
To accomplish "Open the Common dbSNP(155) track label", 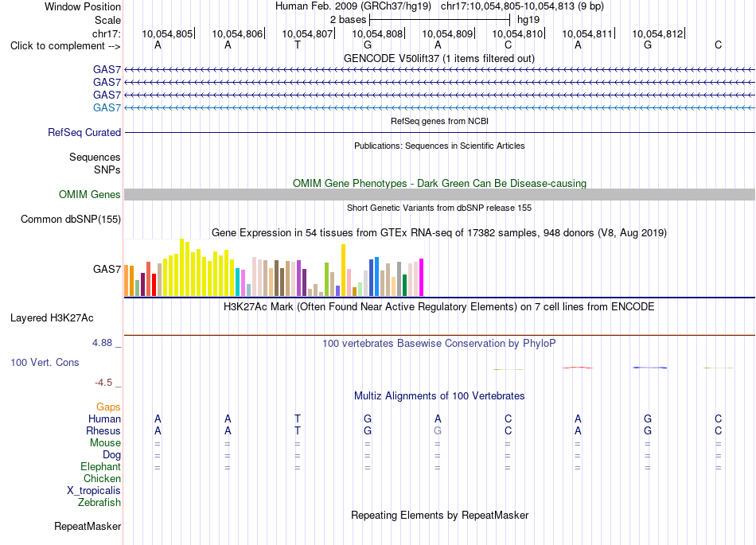I will pos(70,220).
